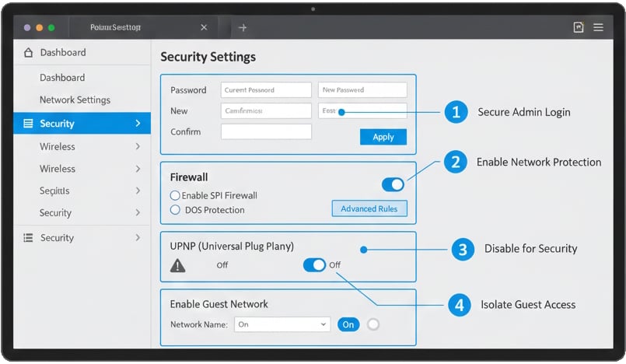626x364 pixels.
Task: Click the On pill toggle for the guest network
Action: (348, 324)
